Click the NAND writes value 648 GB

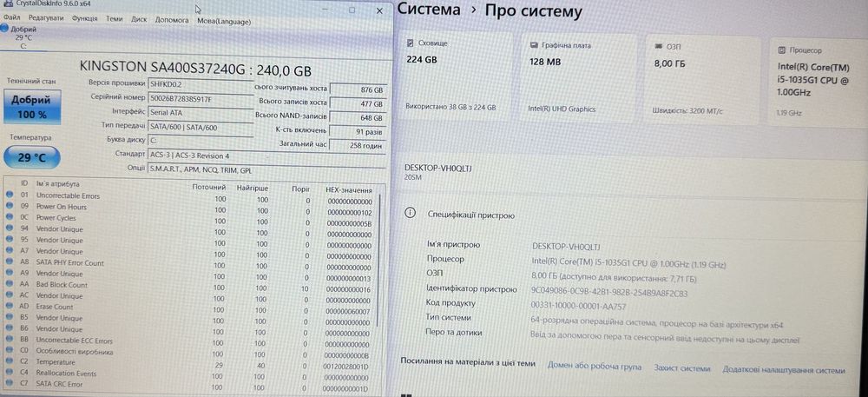tap(358, 118)
